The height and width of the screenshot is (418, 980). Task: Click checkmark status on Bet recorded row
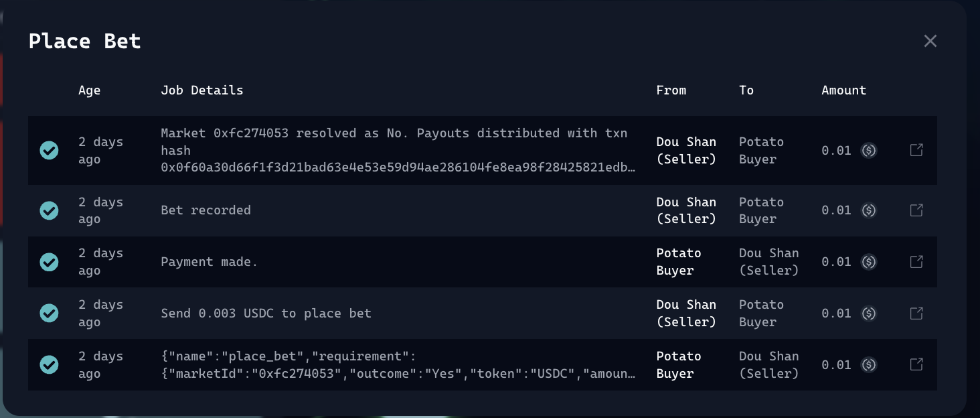coord(49,210)
